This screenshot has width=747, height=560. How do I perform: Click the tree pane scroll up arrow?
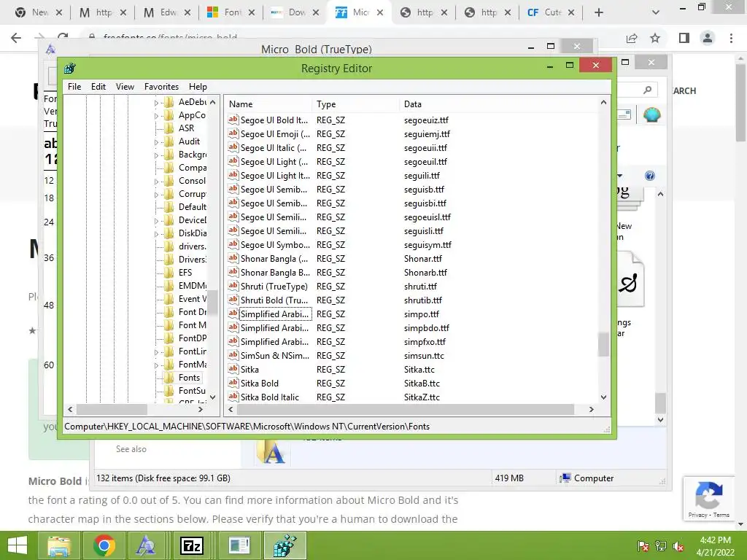[x=212, y=102]
